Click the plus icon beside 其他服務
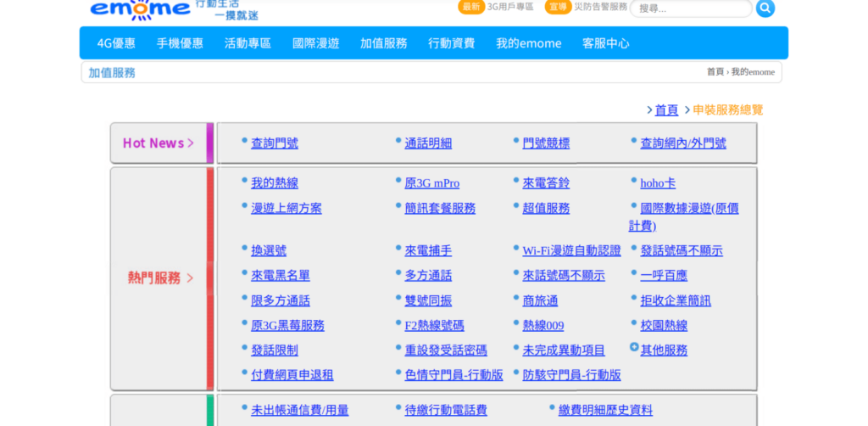This screenshot has width=868, height=426. [x=634, y=347]
